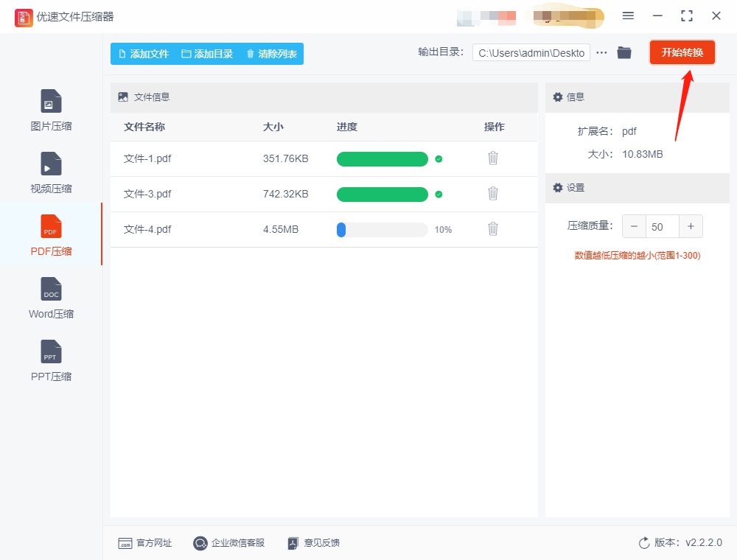Click the 351.76KB size cell
The height and width of the screenshot is (560, 737).
[285, 159]
